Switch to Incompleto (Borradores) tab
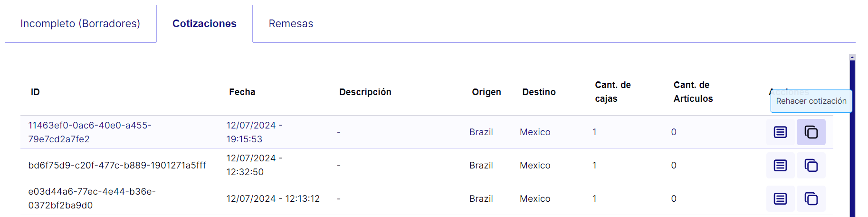Image resolution: width=868 pixels, height=217 pixels. click(x=80, y=23)
